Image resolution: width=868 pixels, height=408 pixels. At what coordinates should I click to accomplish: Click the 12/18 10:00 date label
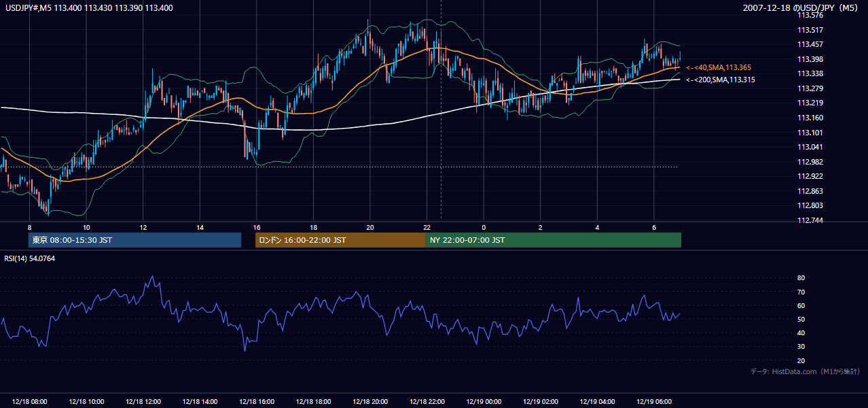coord(86,402)
